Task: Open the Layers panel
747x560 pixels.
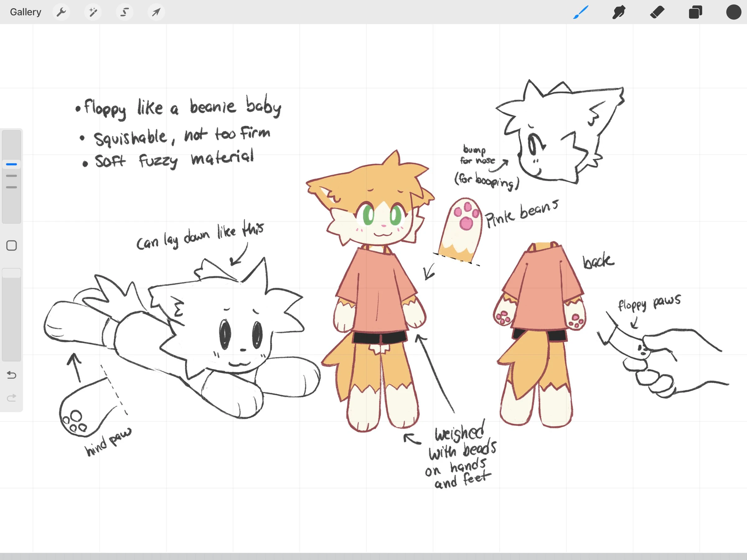Action: click(695, 12)
